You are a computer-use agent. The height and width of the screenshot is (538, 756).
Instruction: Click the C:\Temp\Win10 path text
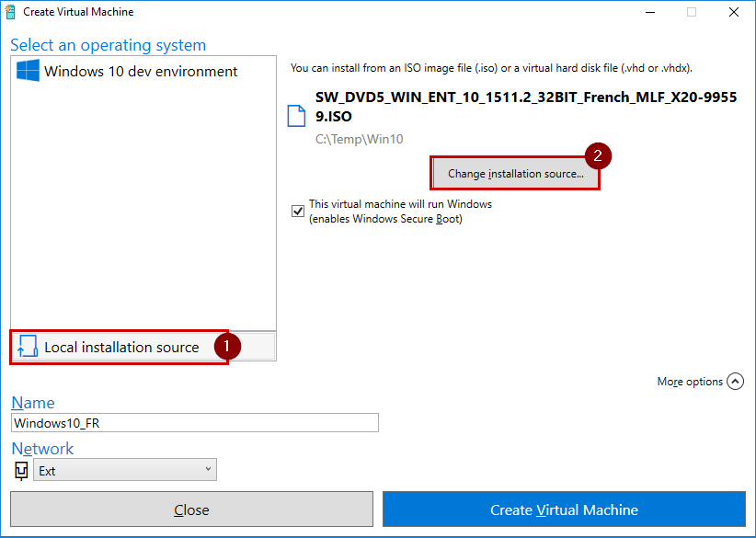coord(360,139)
